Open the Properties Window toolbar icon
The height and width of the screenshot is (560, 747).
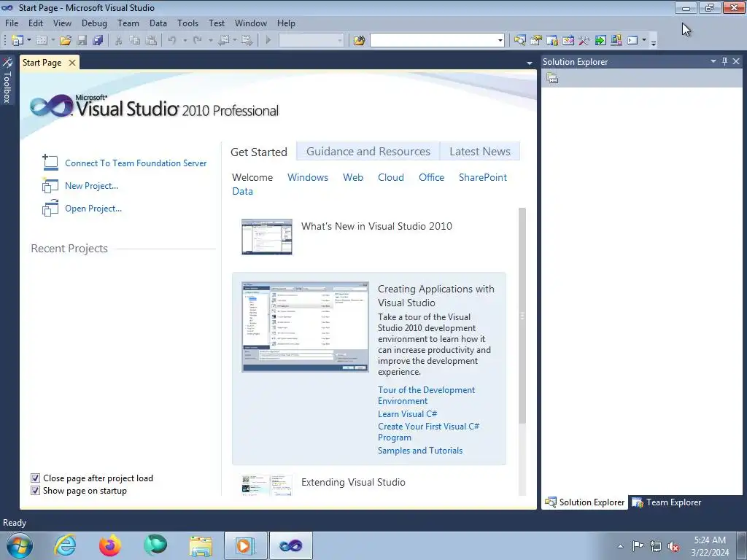(x=536, y=41)
